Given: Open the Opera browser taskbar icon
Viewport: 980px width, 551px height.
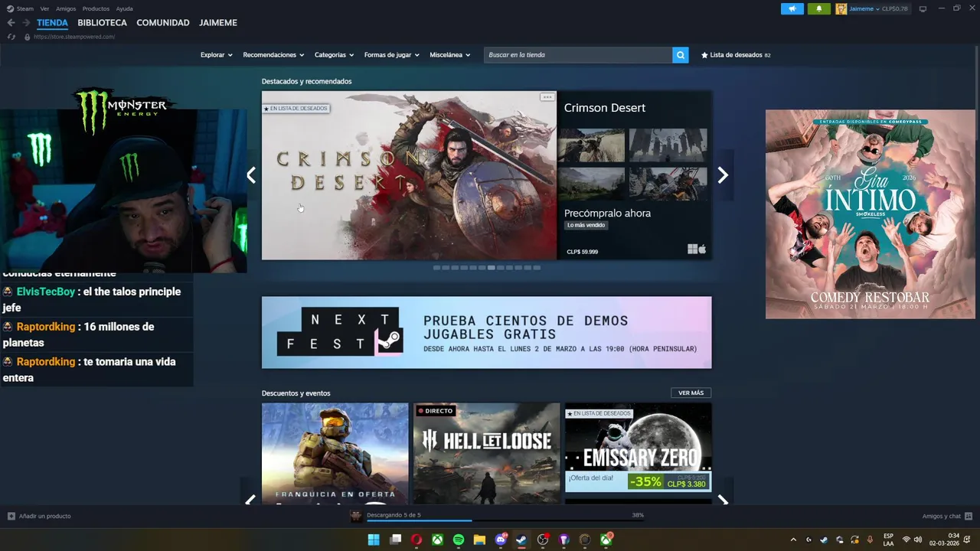Looking at the screenshot, I should coord(416,540).
